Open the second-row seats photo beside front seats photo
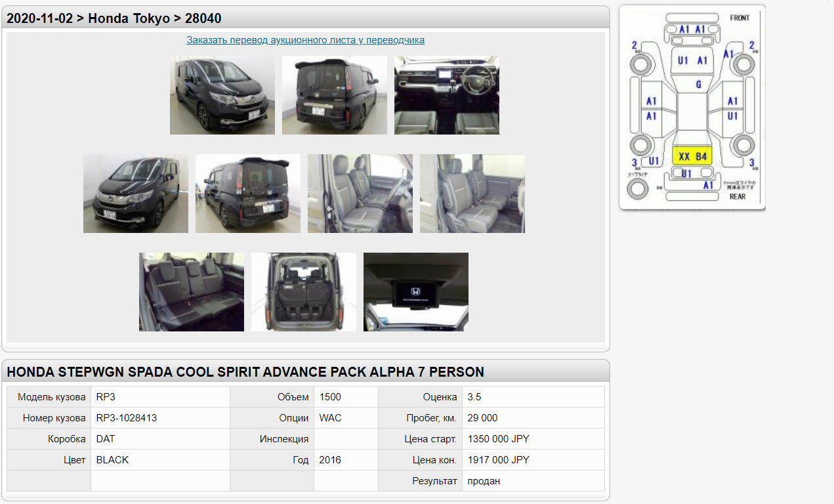This screenshot has width=834, height=504. point(472,194)
